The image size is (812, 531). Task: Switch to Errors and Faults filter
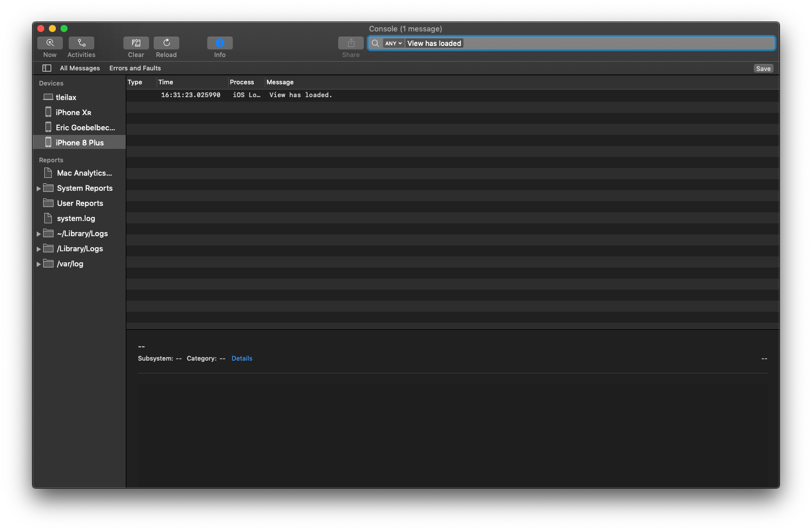tap(135, 68)
